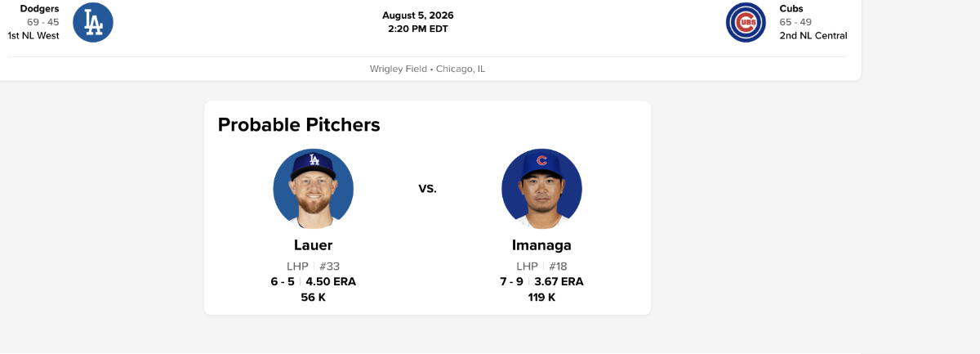Select the Dodgers team name
The height and width of the screenshot is (354, 980).
pos(39,8)
